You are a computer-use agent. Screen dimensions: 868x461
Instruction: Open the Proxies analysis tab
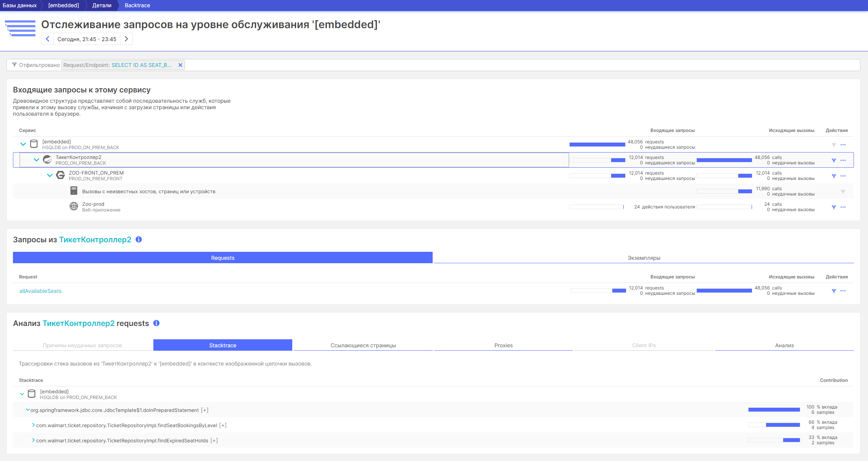[x=503, y=345]
